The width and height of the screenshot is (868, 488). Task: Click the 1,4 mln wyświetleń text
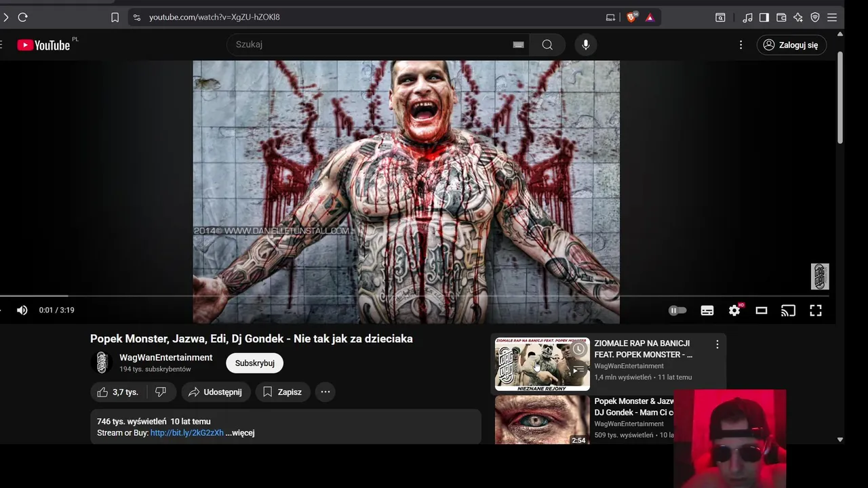point(623,378)
